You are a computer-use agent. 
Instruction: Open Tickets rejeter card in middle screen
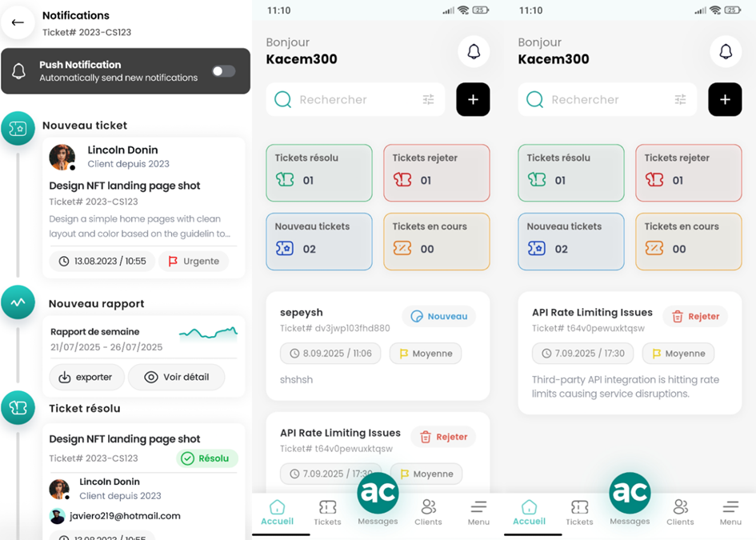click(437, 173)
